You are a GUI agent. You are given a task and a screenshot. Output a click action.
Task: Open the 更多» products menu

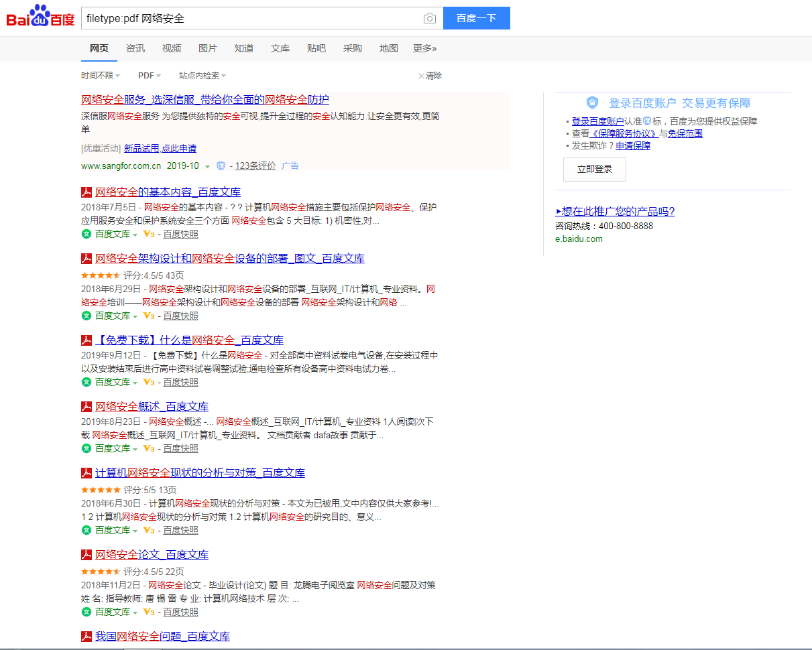click(424, 48)
